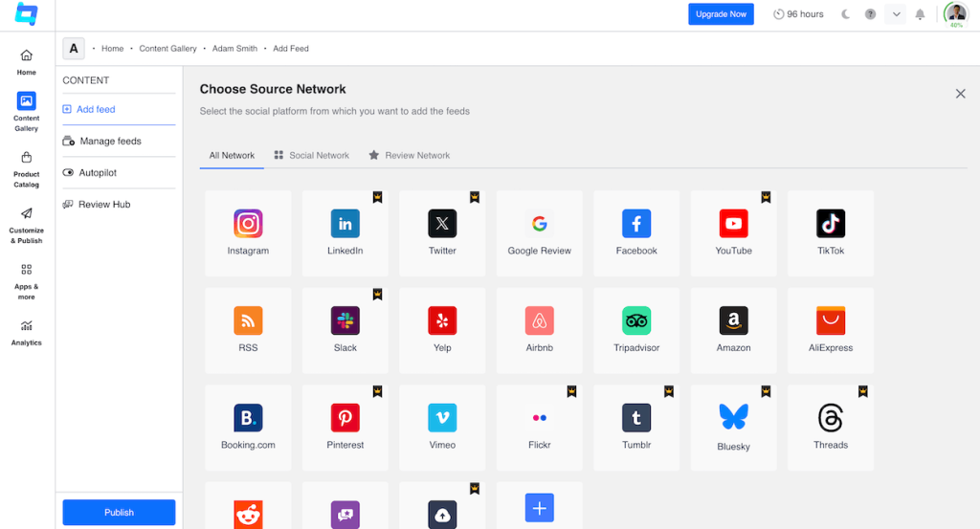Select the Bluesky butterfly tile
This screenshot has height=529, width=980.
click(x=734, y=428)
